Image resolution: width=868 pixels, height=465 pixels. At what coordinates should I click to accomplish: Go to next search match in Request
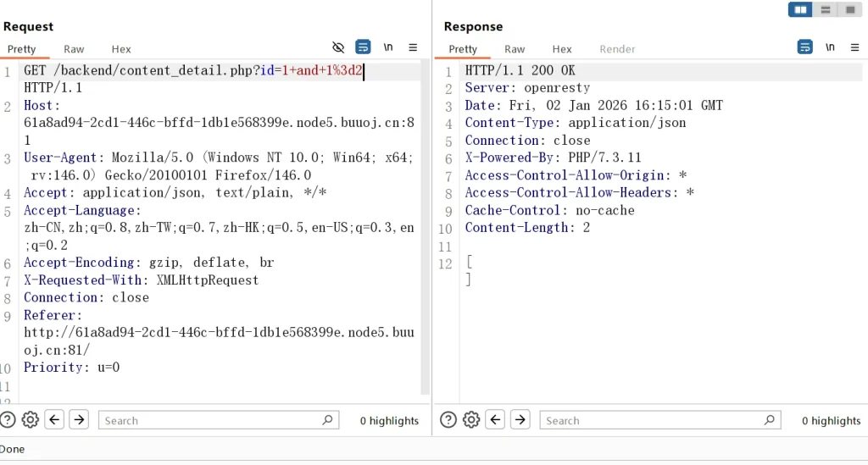[79, 419]
